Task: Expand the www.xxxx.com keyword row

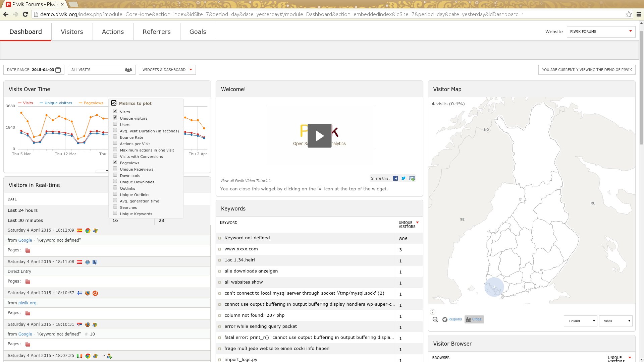Action: [219, 249]
